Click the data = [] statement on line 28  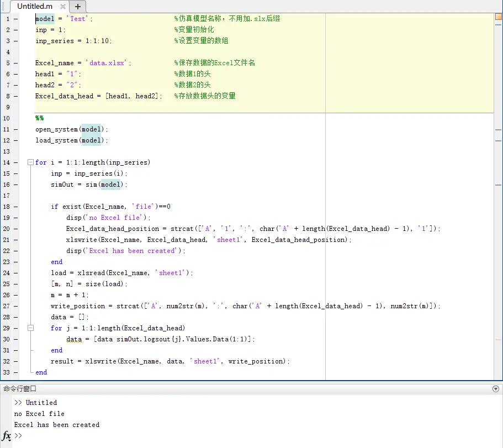(70, 317)
